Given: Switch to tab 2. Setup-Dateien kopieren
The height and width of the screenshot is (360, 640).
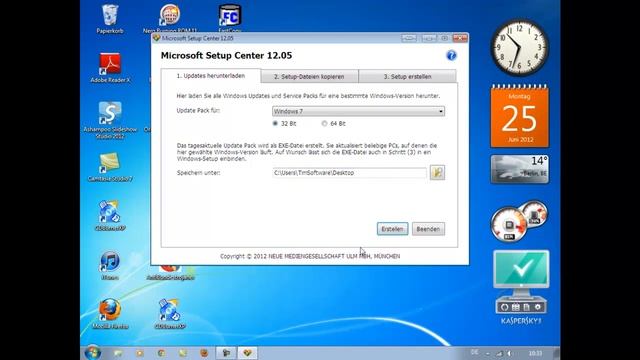Looking at the screenshot, I should [309, 76].
